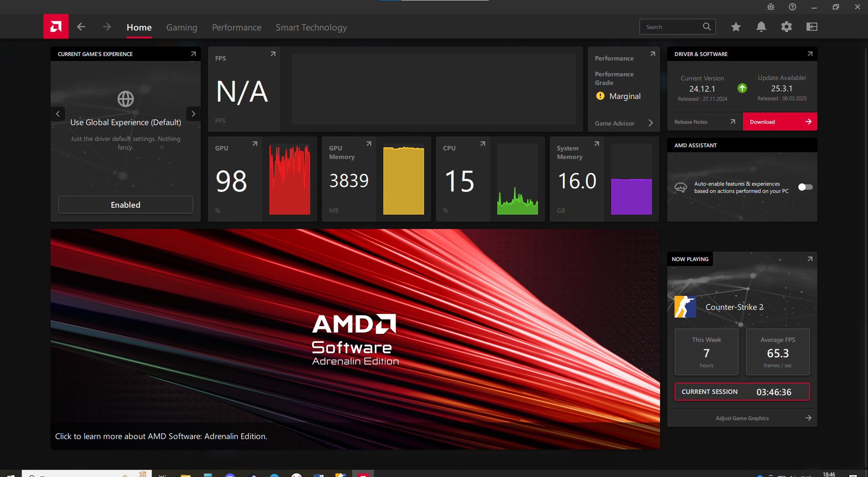Viewport: 868px width, 477px height.
Task: Click the learn more about AMD Software text
Action: [x=161, y=436]
